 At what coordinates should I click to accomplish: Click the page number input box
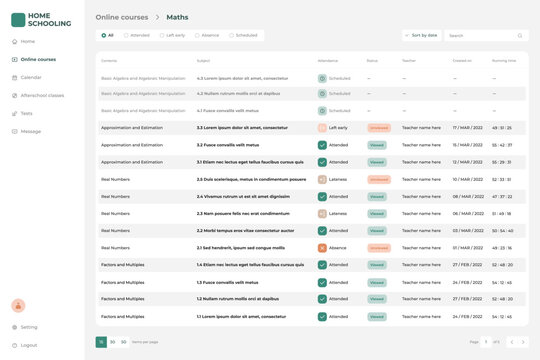pyautogui.click(x=486, y=342)
